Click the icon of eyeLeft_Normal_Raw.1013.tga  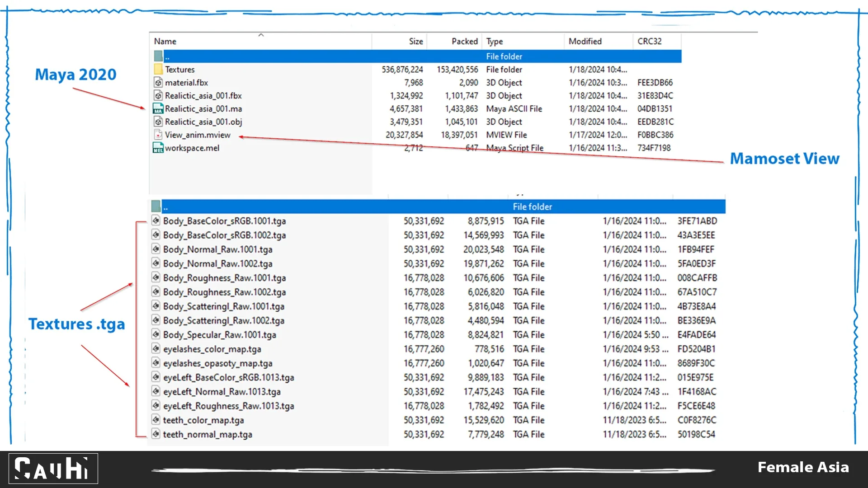[x=156, y=391]
